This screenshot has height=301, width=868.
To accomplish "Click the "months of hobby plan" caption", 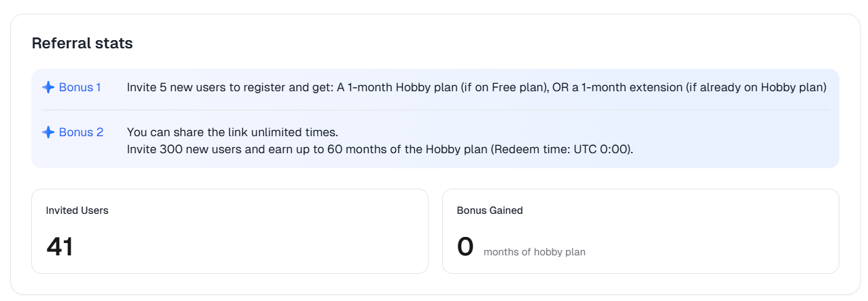I will tap(535, 252).
